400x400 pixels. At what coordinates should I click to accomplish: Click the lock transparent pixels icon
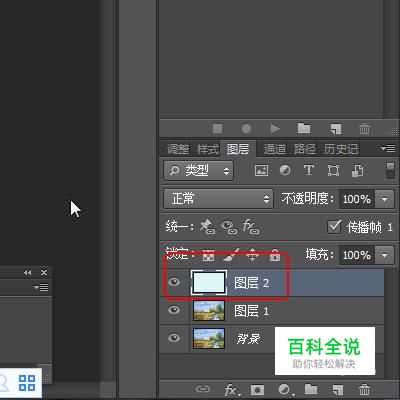pos(209,256)
